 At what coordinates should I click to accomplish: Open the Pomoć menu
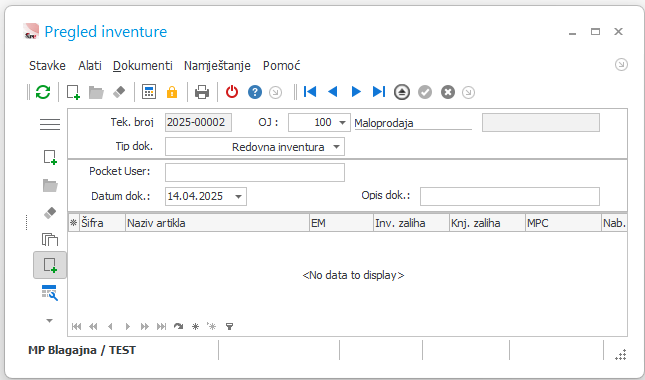282,66
